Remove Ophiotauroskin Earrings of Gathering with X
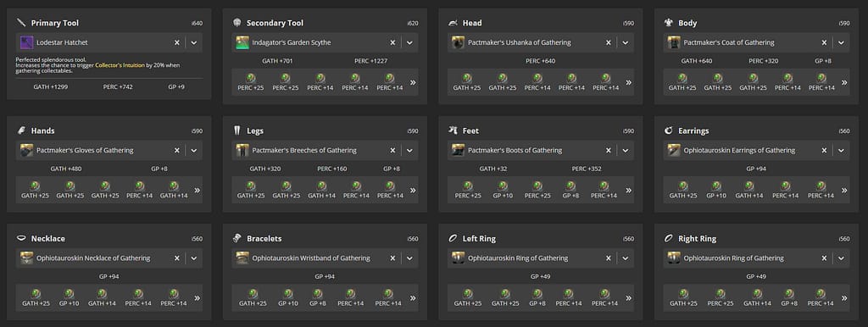 824,151
